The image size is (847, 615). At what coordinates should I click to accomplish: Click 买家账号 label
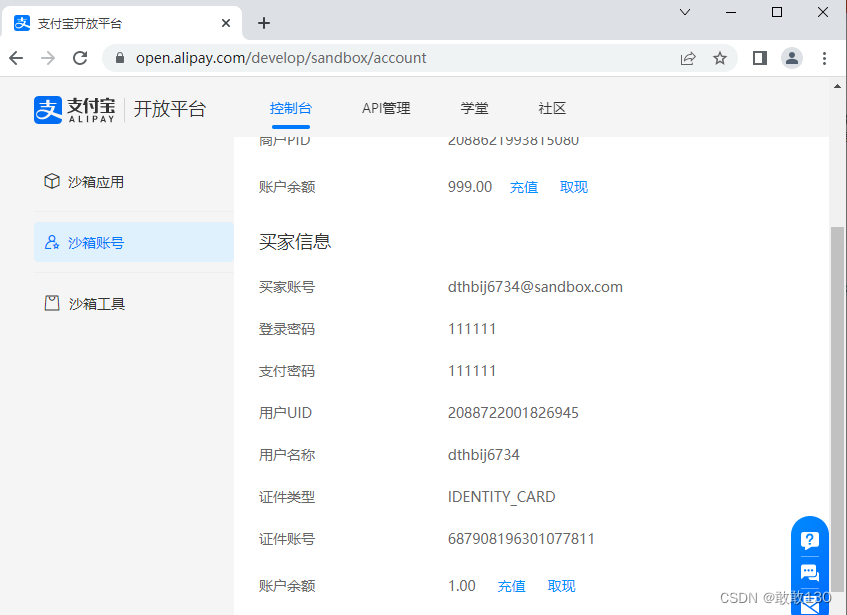287,287
